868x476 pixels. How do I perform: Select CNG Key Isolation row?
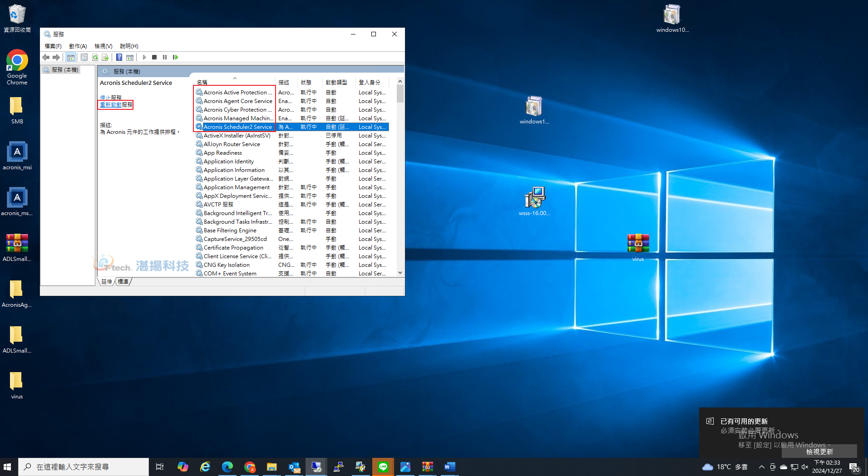coord(292,265)
